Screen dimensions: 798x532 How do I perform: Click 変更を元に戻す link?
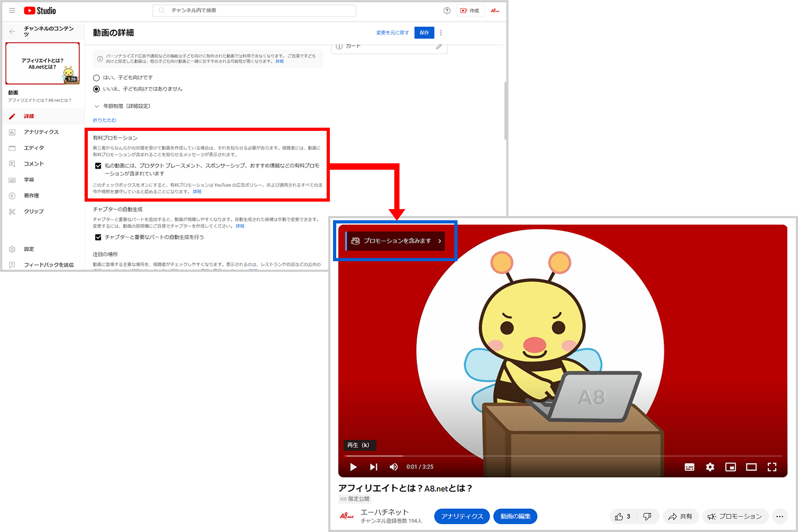[x=393, y=33]
